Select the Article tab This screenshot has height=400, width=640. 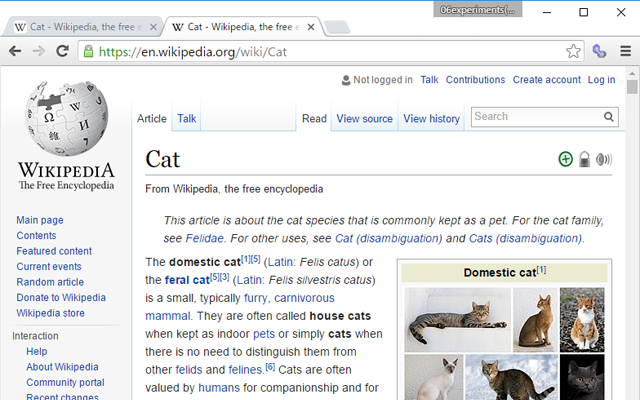click(152, 119)
